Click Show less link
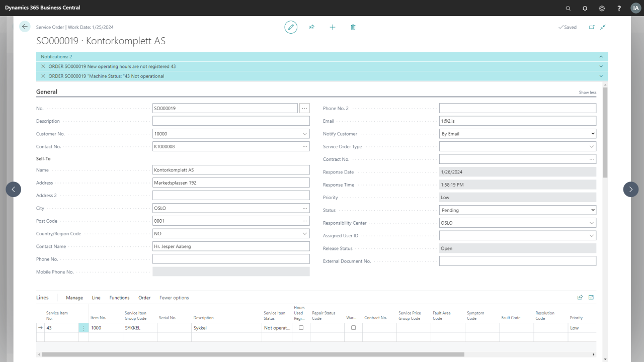The image size is (644, 362). click(588, 93)
